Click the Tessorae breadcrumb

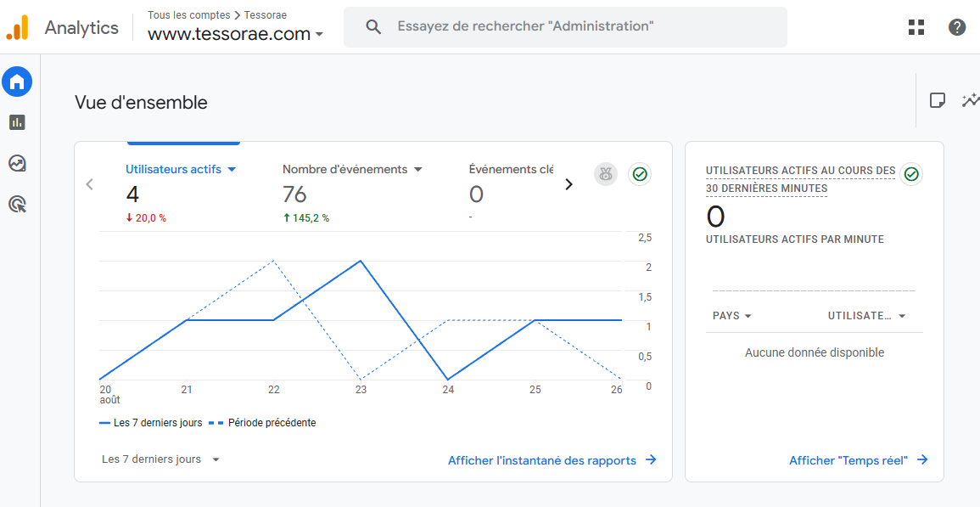[x=265, y=15]
